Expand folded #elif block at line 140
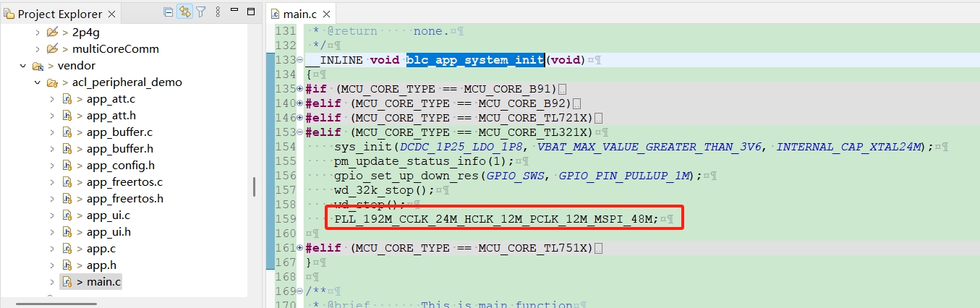Image resolution: width=980 pixels, height=308 pixels. 300,103
